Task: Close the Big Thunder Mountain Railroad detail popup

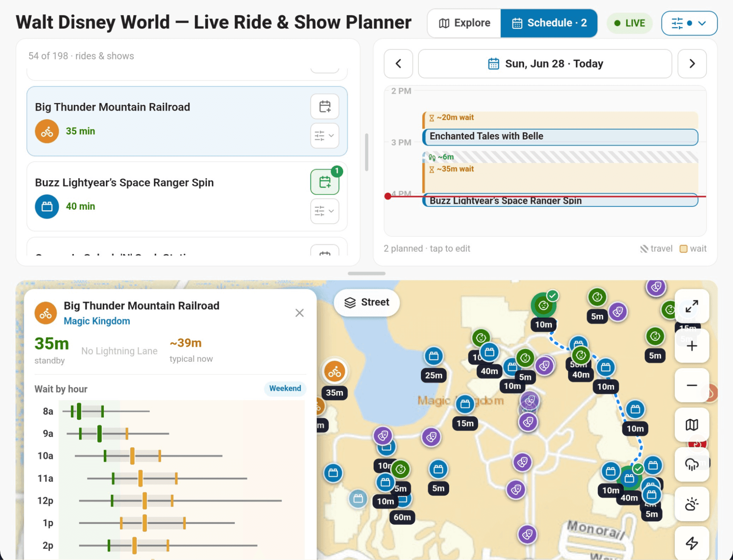Action: coord(300,313)
